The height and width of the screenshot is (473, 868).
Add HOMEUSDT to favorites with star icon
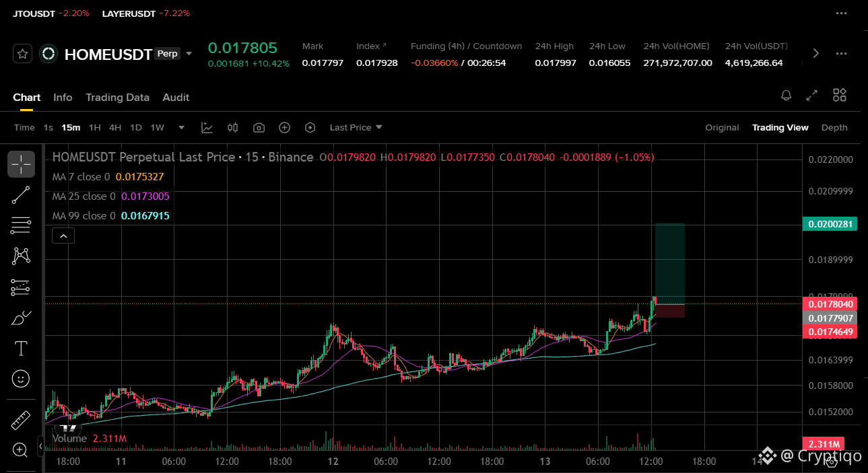23,54
